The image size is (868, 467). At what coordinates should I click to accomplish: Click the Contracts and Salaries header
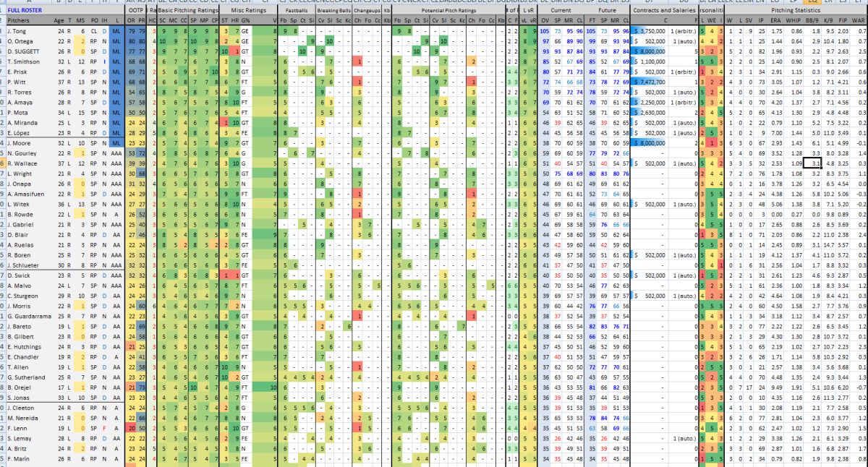(665, 12)
